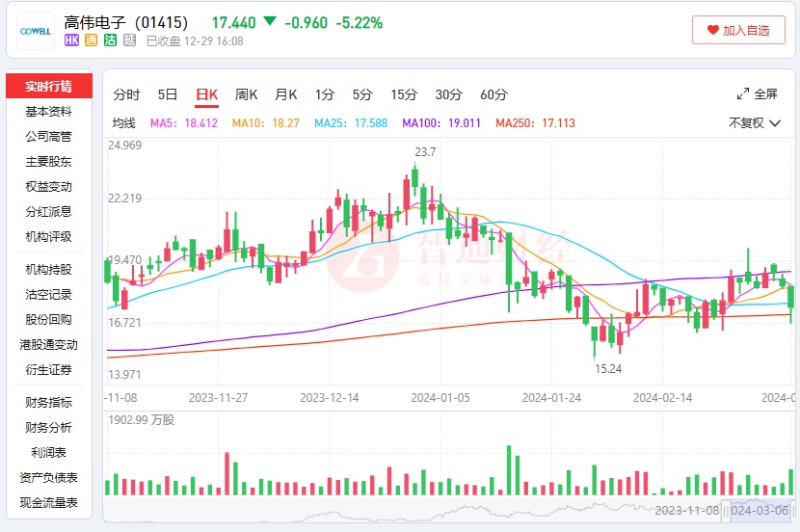Click the purple HK market badge
This screenshot has width=800, height=532.
click(71, 40)
